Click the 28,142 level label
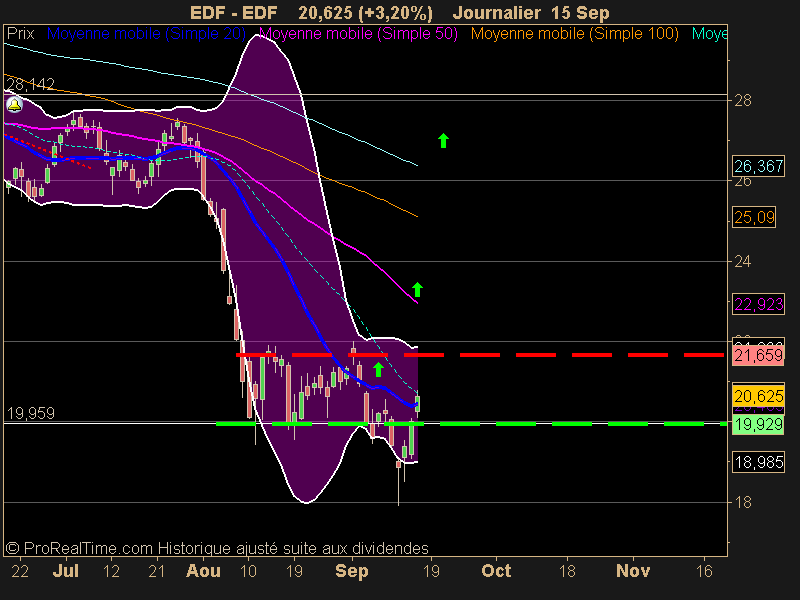800x600 pixels. 31,84
